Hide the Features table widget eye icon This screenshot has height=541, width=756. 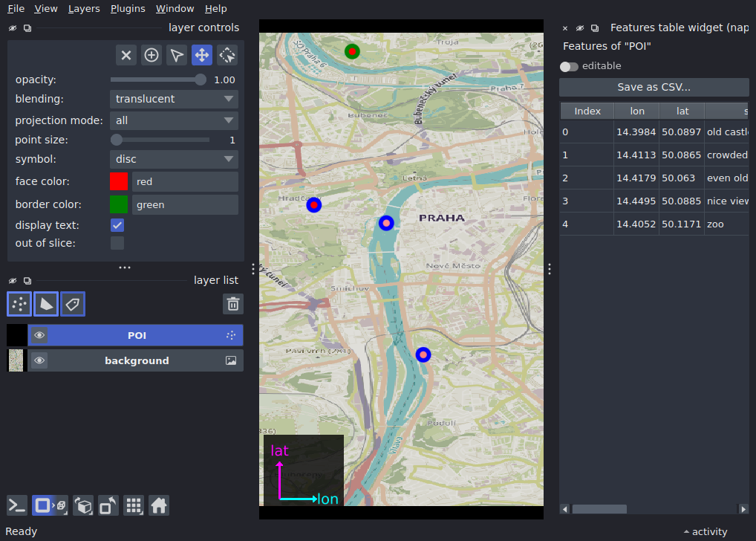(x=580, y=28)
